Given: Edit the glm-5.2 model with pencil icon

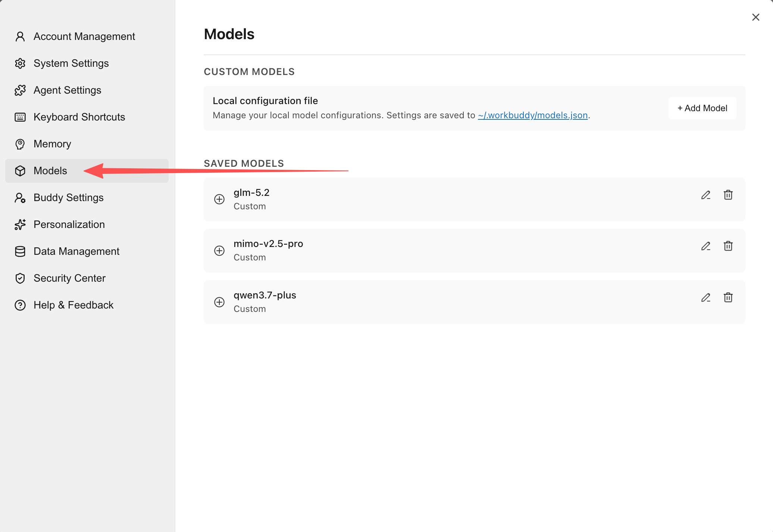Looking at the screenshot, I should (x=706, y=195).
